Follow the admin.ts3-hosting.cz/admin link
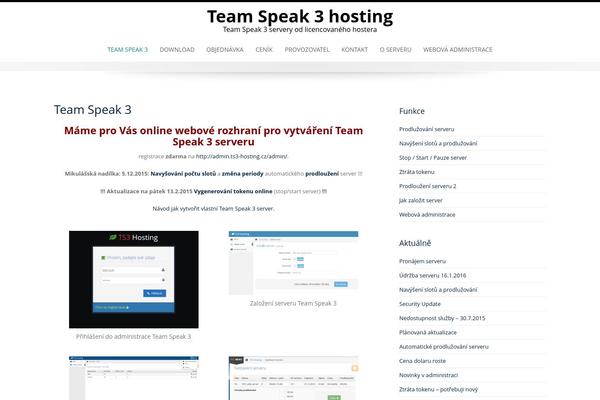Image resolution: width=600 pixels, height=400 pixels. 241,156
